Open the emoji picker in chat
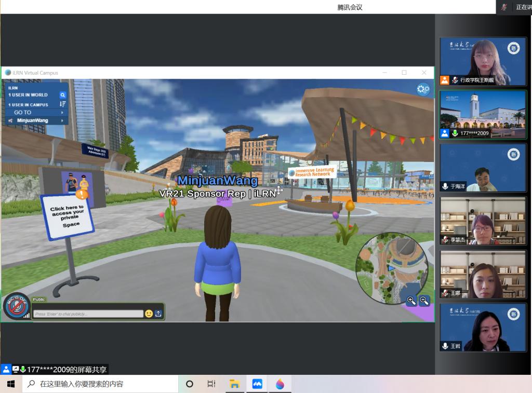The width and height of the screenshot is (532, 393). tap(149, 314)
